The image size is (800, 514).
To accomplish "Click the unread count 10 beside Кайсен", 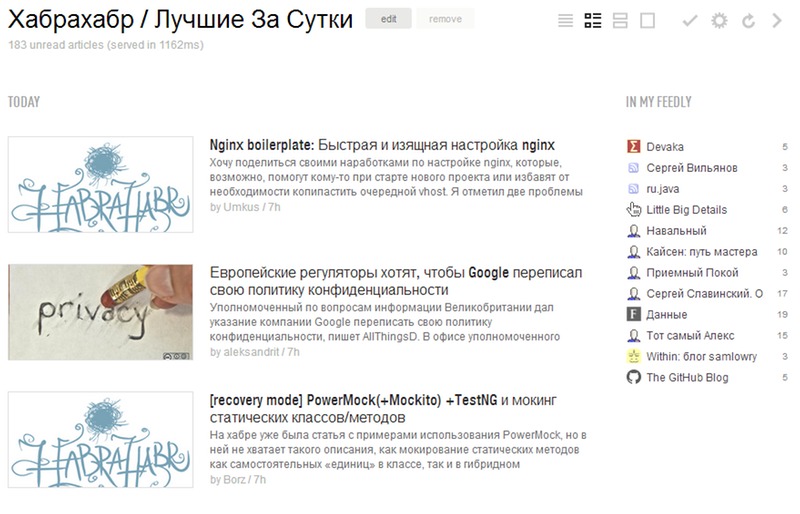I will click(783, 252).
